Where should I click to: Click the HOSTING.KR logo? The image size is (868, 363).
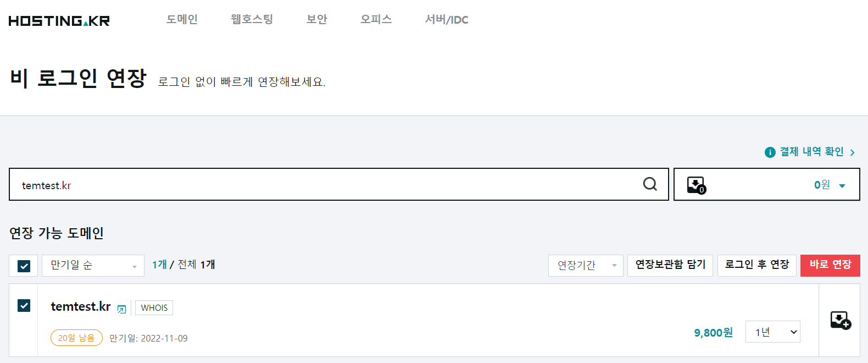tap(59, 21)
